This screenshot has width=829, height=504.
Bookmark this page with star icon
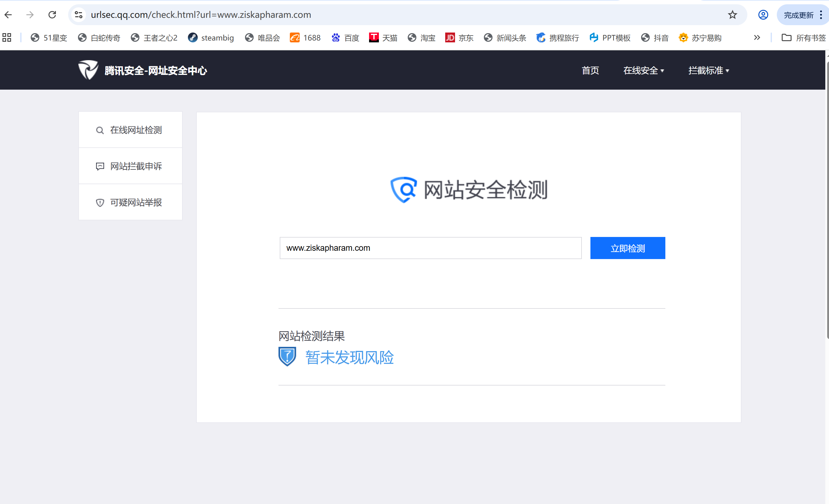[x=732, y=15]
